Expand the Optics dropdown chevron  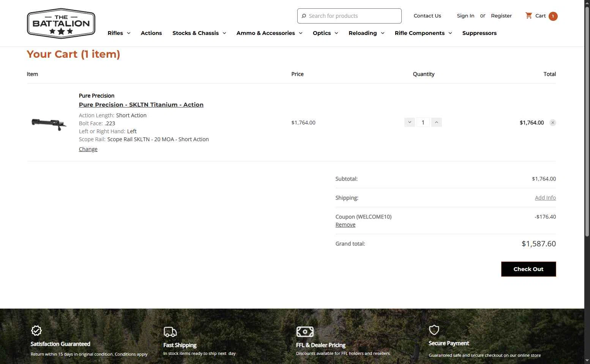point(336,33)
